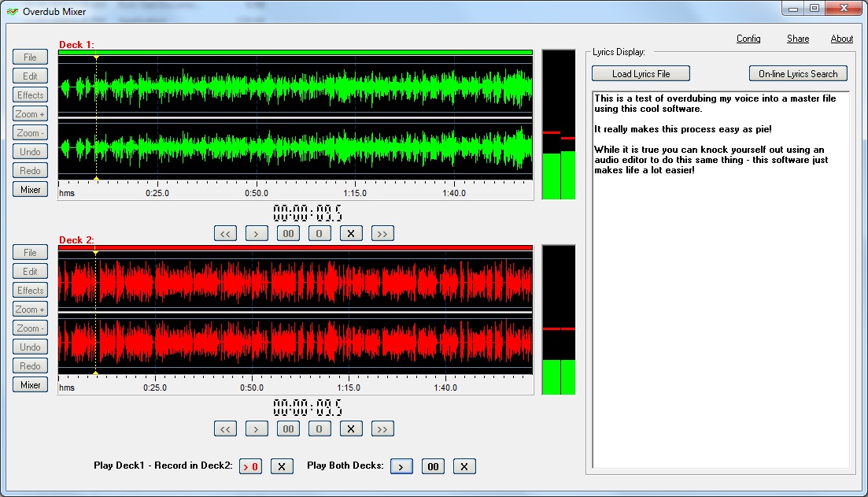The image size is (868, 497).
Task: Click Deck 1 fast-forward >> button
Action: pos(382,233)
